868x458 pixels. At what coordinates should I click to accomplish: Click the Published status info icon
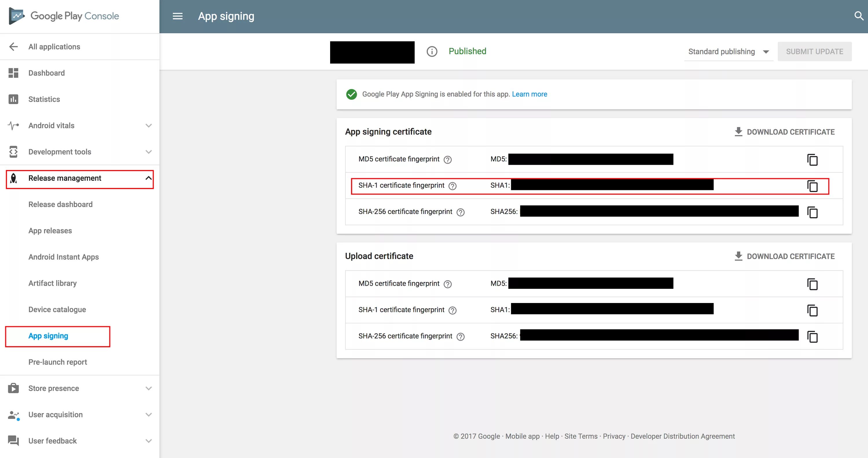pos(432,52)
